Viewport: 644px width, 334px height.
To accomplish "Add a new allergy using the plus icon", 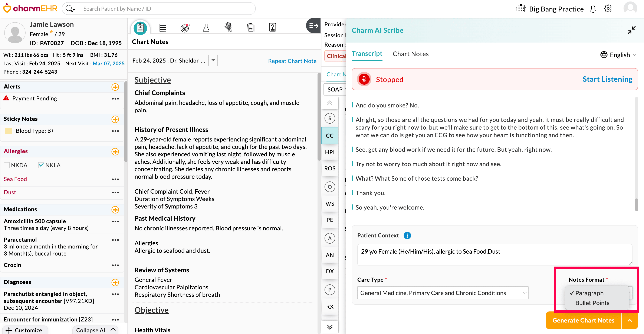I will (115, 152).
